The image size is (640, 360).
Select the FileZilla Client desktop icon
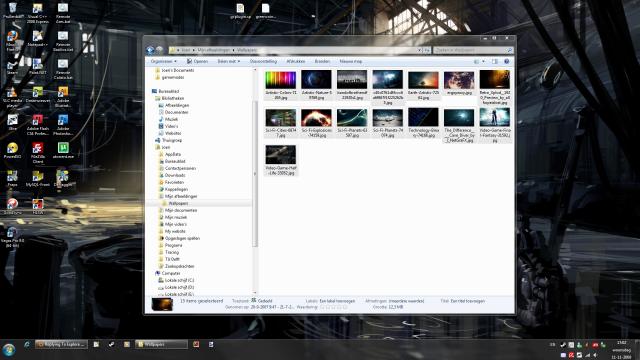point(38,153)
